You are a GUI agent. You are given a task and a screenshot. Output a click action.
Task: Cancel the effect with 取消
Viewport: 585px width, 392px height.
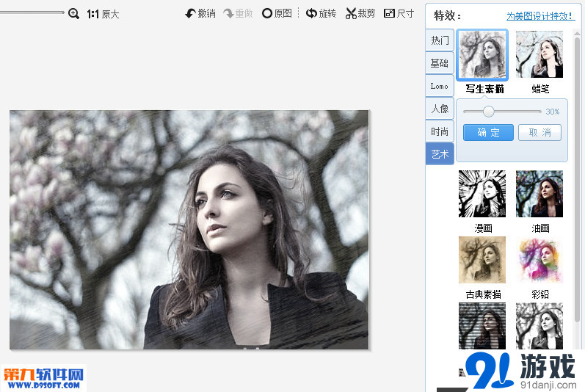pyautogui.click(x=539, y=132)
